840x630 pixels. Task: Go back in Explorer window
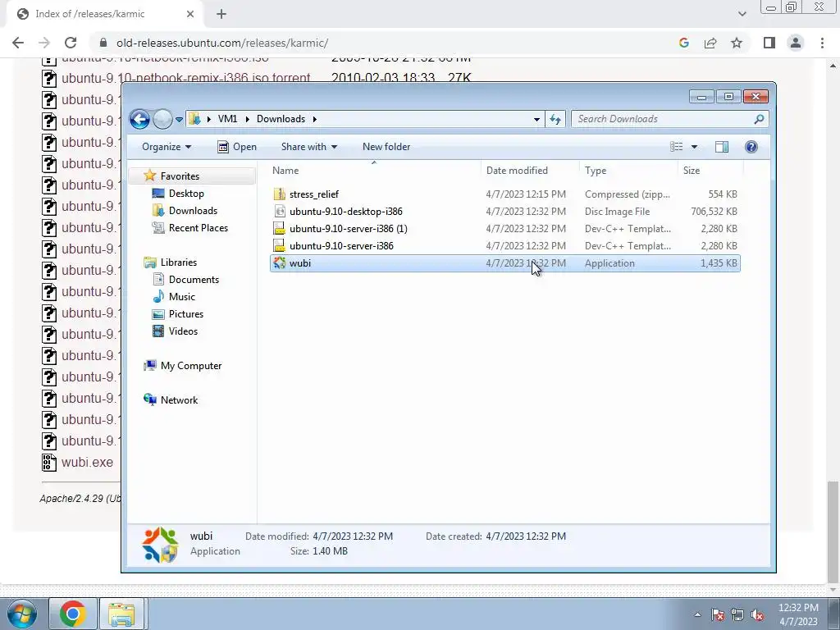(x=139, y=119)
